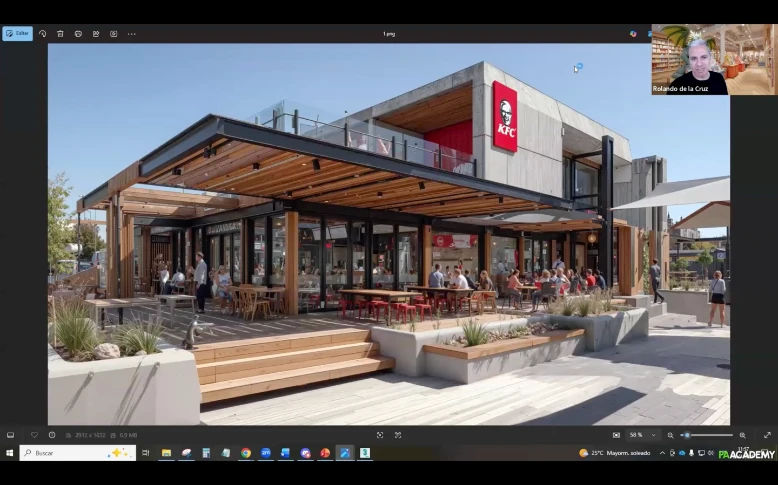This screenshot has width=778, height=485.
Task: Click the zoom slider handle
Action: (x=686, y=435)
